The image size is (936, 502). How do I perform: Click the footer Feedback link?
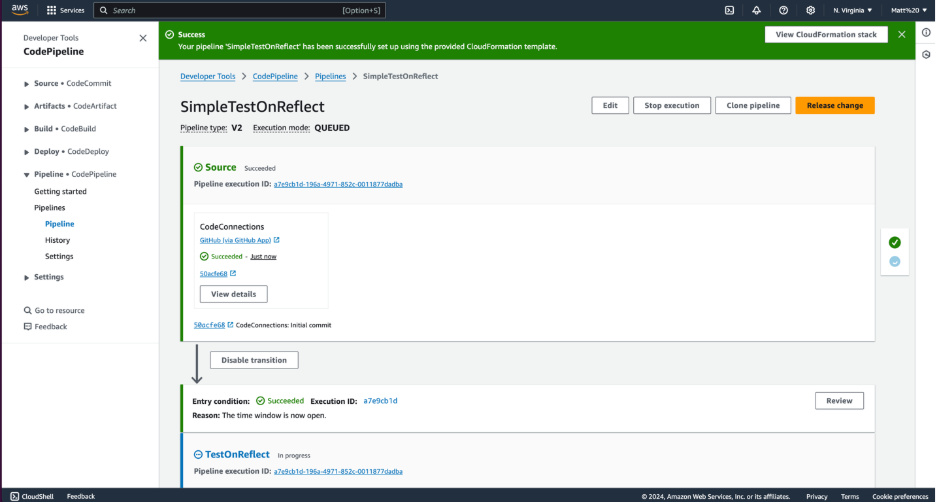point(81,496)
